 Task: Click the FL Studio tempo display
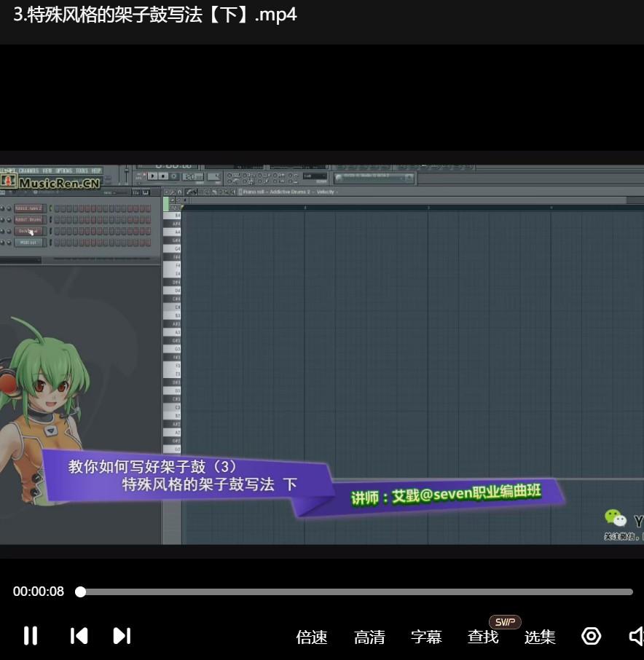coord(193,177)
